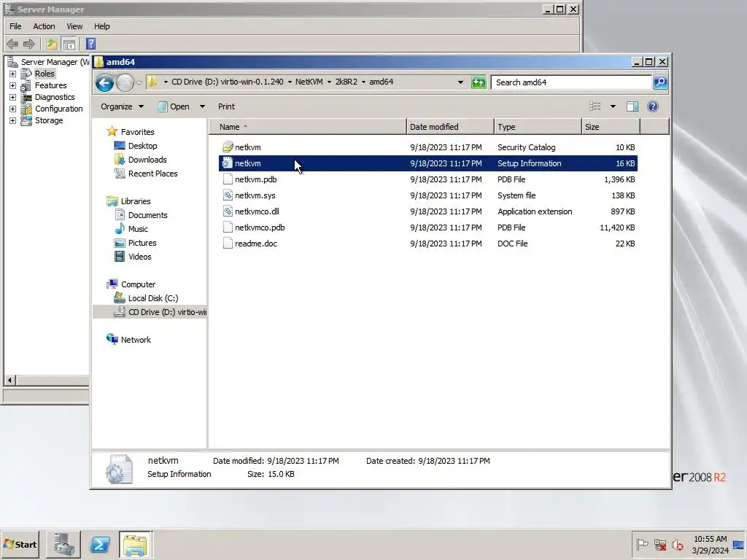This screenshot has width=747, height=560.
Task: Select Pictures library
Action: (x=135, y=243)
